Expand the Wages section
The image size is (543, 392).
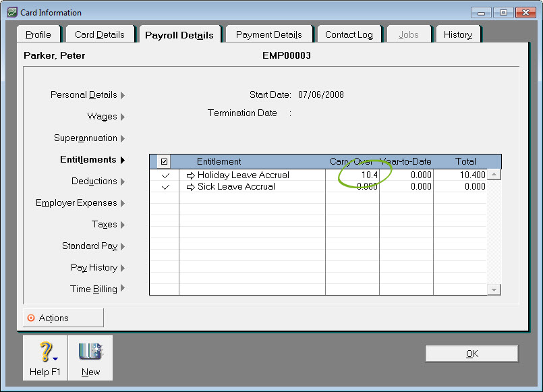point(106,117)
